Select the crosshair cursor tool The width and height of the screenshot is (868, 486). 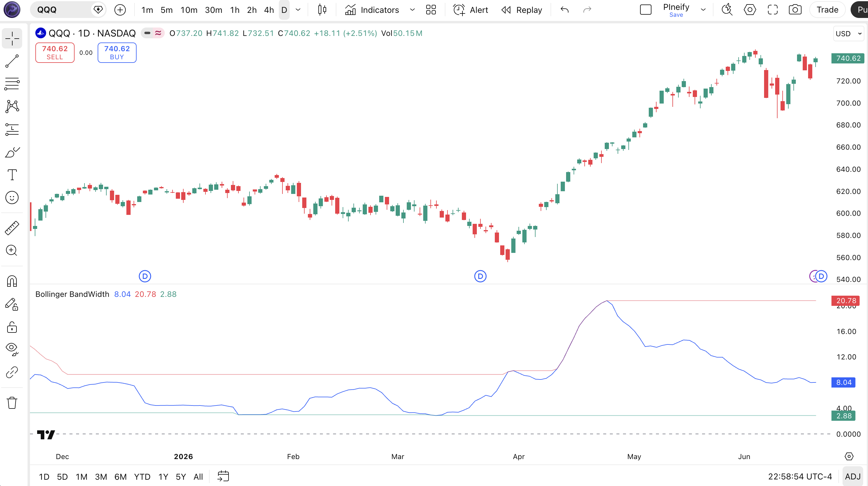(12, 38)
